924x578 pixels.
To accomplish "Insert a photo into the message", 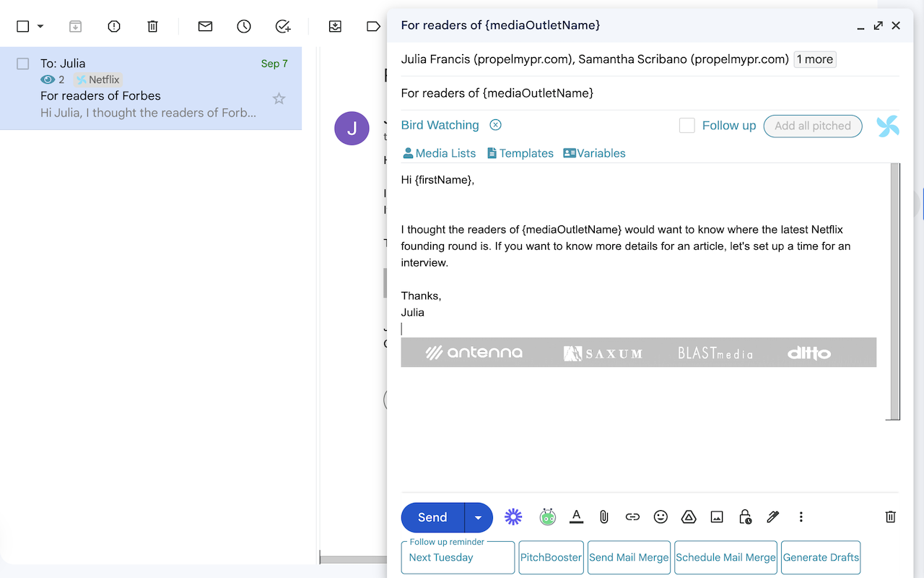I will (x=716, y=517).
